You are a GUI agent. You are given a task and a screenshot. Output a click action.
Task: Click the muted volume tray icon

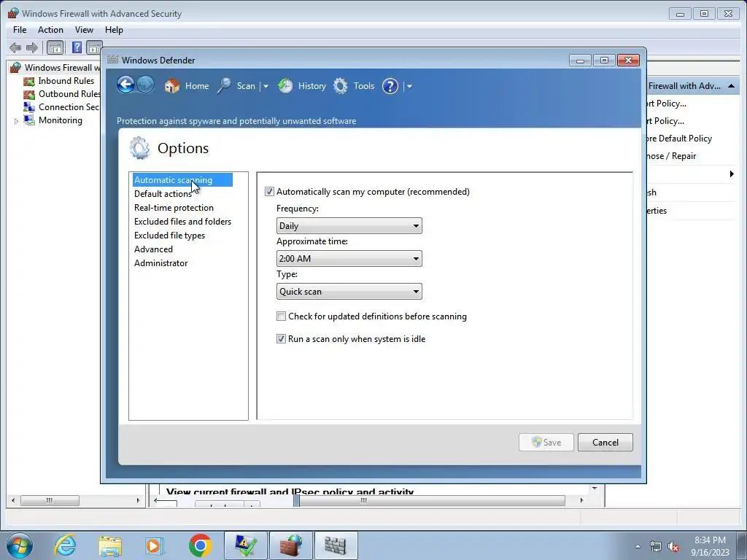[x=673, y=546]
